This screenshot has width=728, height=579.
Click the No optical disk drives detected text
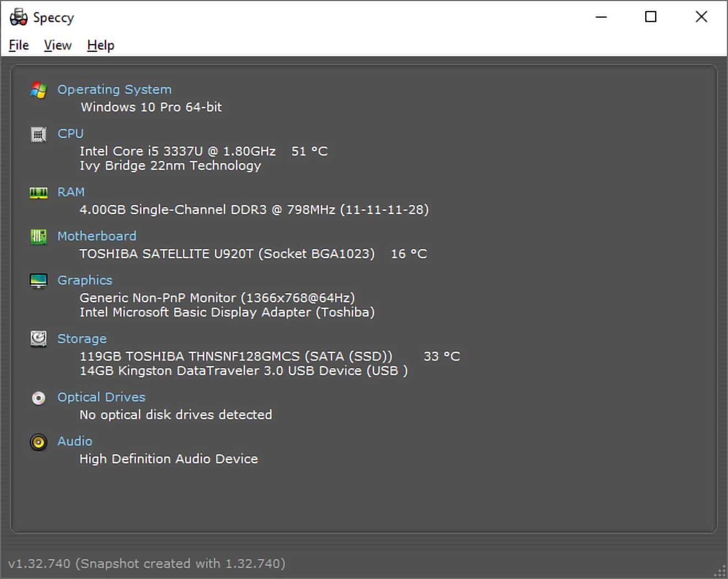[176, 415]
